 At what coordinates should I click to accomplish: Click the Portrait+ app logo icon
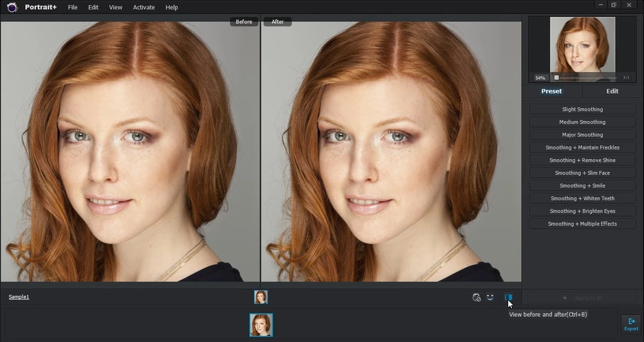click(12, 7)
